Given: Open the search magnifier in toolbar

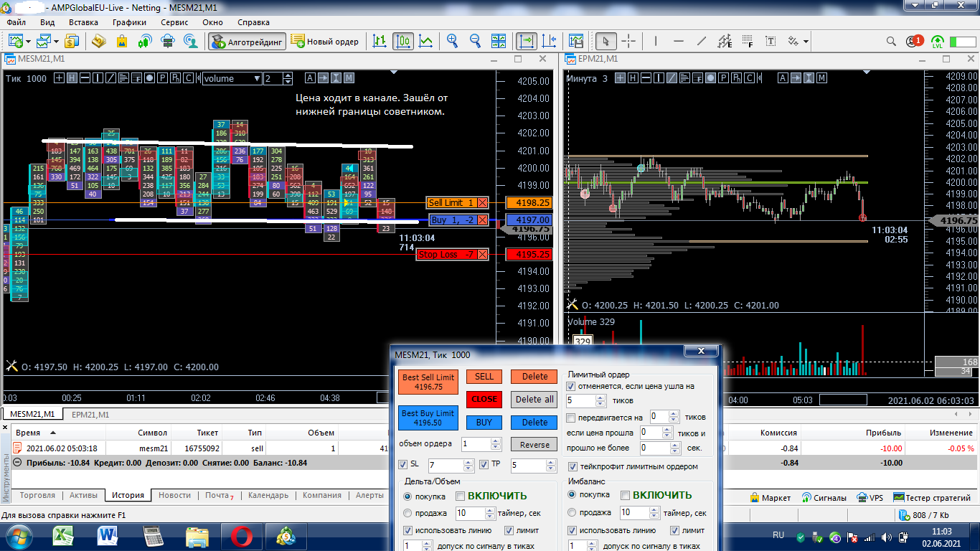Looking at the screenshot, I should click(891, 42).
